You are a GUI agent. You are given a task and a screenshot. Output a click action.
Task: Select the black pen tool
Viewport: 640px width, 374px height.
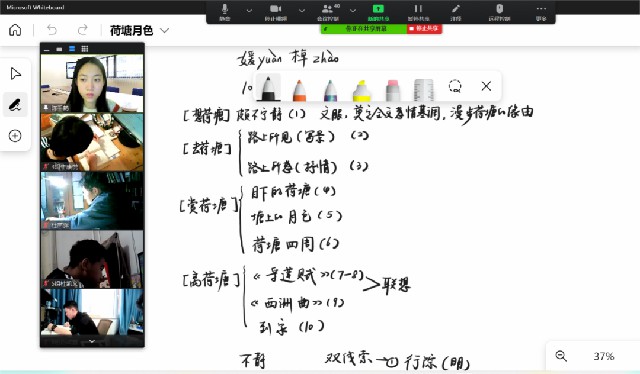268,87
